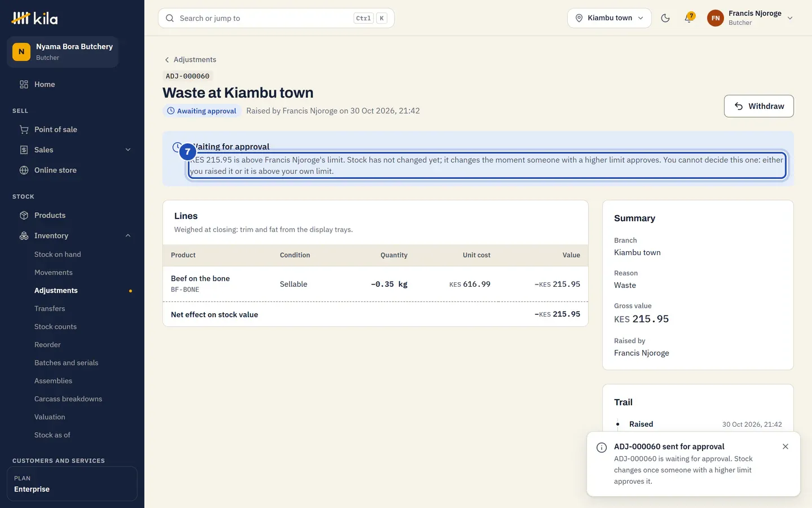Click the BF-BONE product code

pyautogui.click(x=185, y=290)
